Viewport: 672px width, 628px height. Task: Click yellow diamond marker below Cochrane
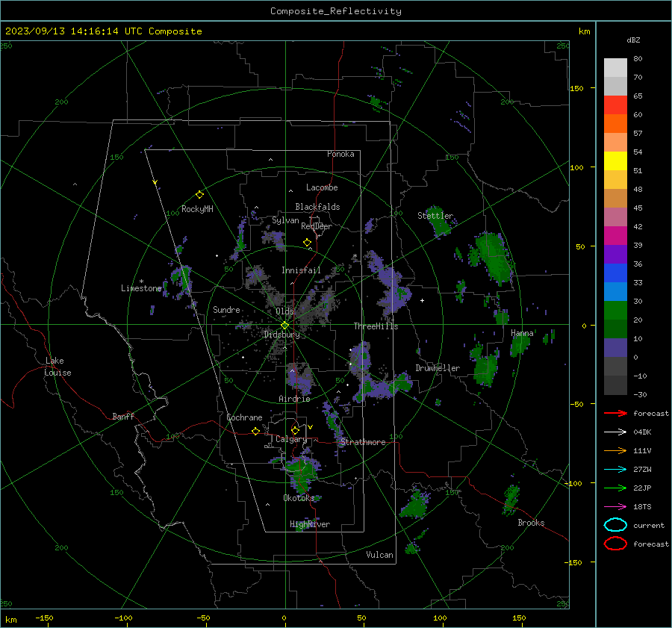click(x=256, y=431)
